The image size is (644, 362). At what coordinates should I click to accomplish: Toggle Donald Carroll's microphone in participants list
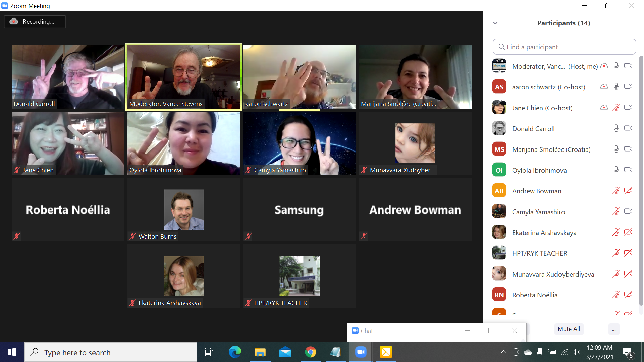coord(616,128)
